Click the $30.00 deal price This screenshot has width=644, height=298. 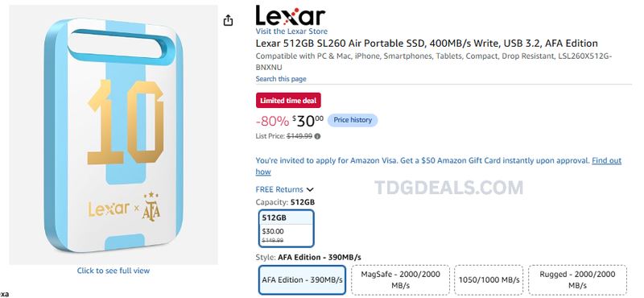coord(308,121)
